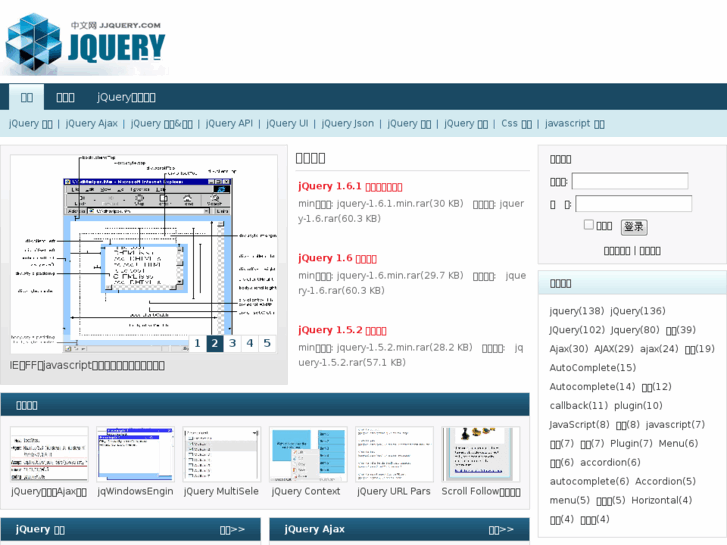This screenshot has height=545, width=727.
Task: Open the jQuery Context thumbnail
Action: [308, 454]
